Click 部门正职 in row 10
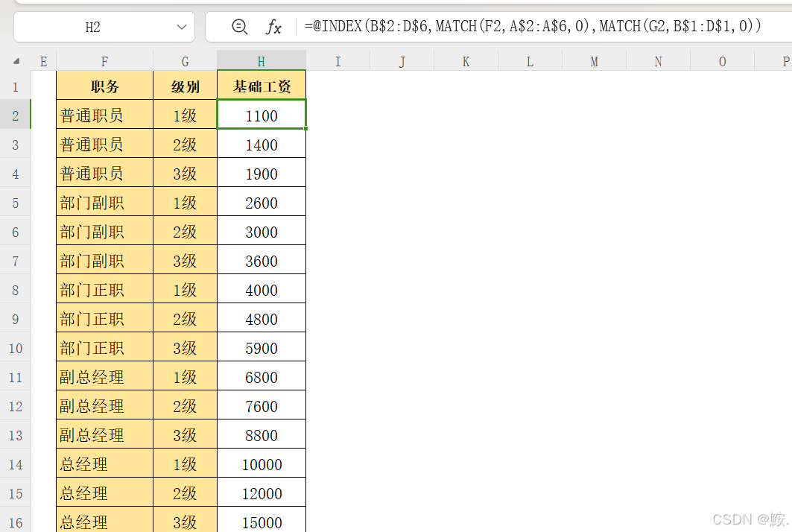Image resolution: width=792 pixels, height=532 pixels. point(104,347)
